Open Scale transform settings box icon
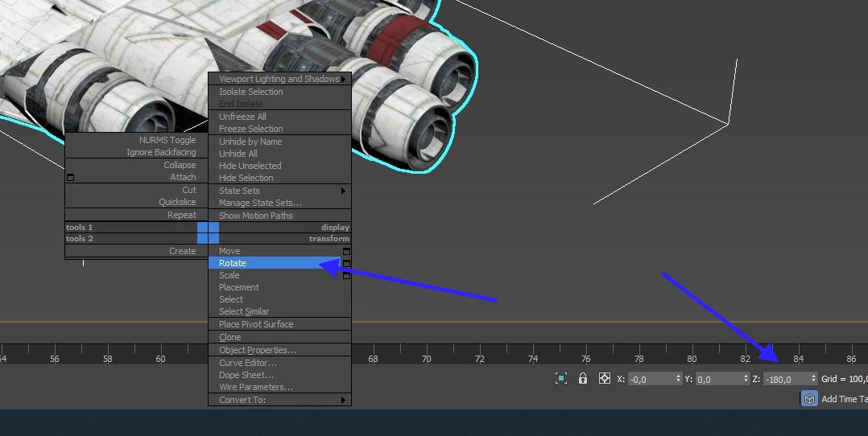The image size is (868, 436). point(346,275)
